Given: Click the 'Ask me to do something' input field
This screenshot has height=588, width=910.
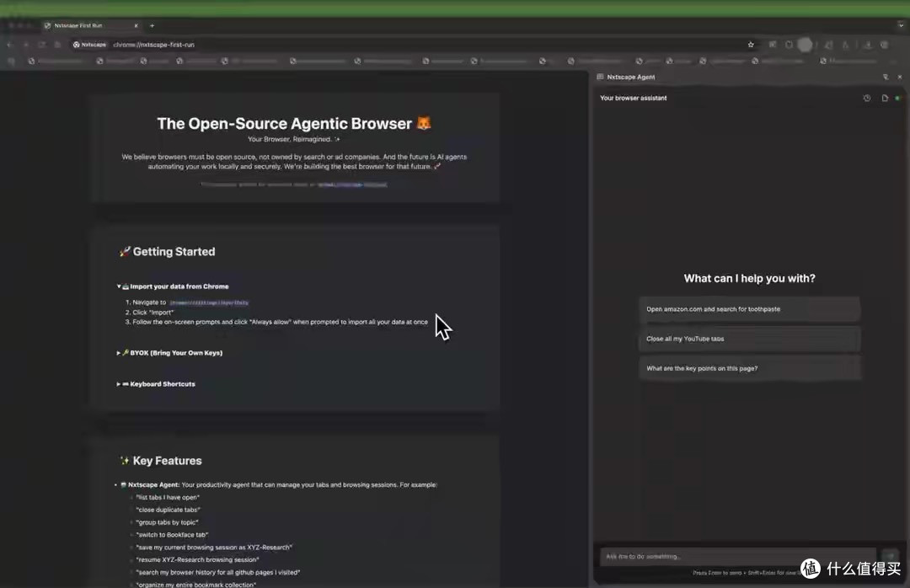Looking at the screenshot, I should pos(737,557).
